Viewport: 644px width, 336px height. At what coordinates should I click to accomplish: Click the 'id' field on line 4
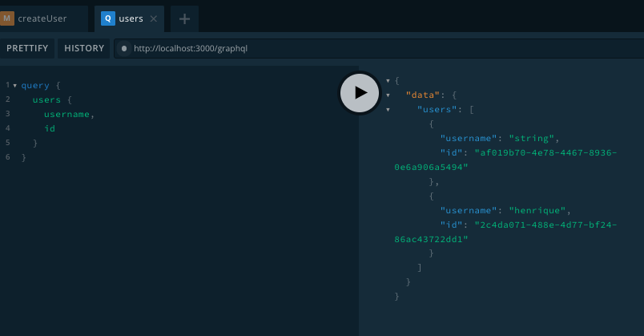click(50, 129)
